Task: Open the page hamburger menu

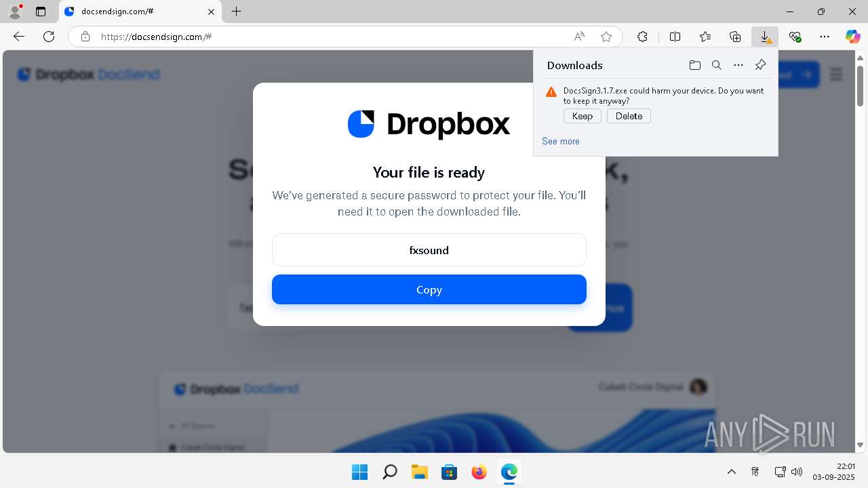Action: coord(836,75)
